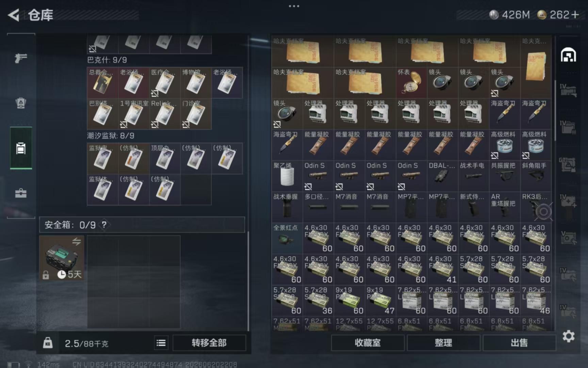Select the 医疗会 key card
The width and height of the screenshot is (588, 368).
(165, 82)
